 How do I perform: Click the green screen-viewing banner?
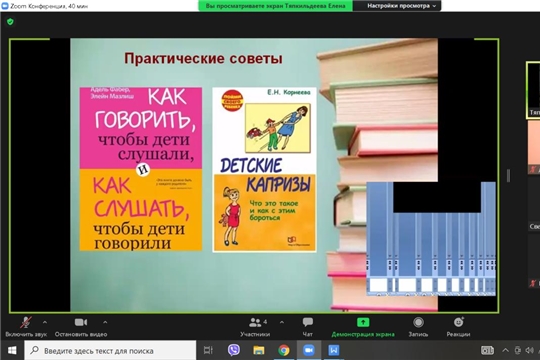(x=276, y=6)
